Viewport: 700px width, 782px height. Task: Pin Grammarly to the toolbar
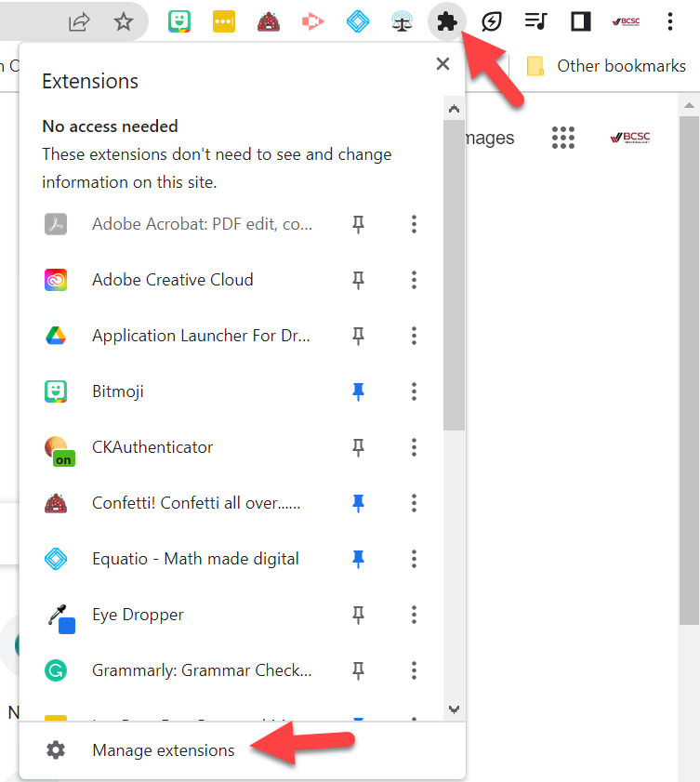pyautogui.click(x=358, y=670)
